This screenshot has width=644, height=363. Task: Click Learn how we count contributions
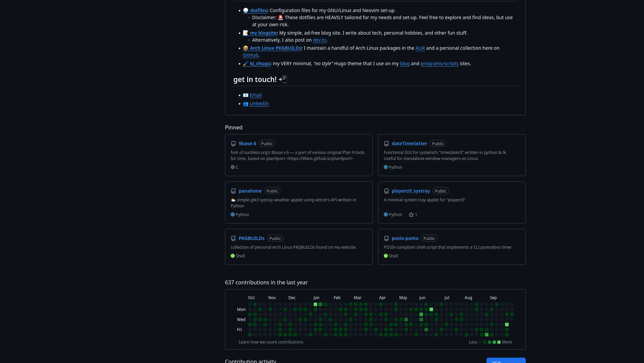point(271,342)
